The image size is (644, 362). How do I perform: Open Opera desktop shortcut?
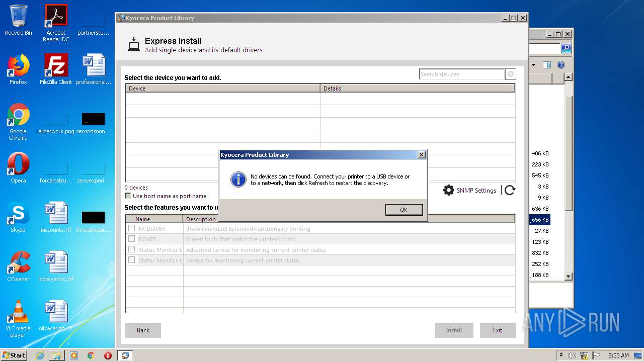point(18,167)
